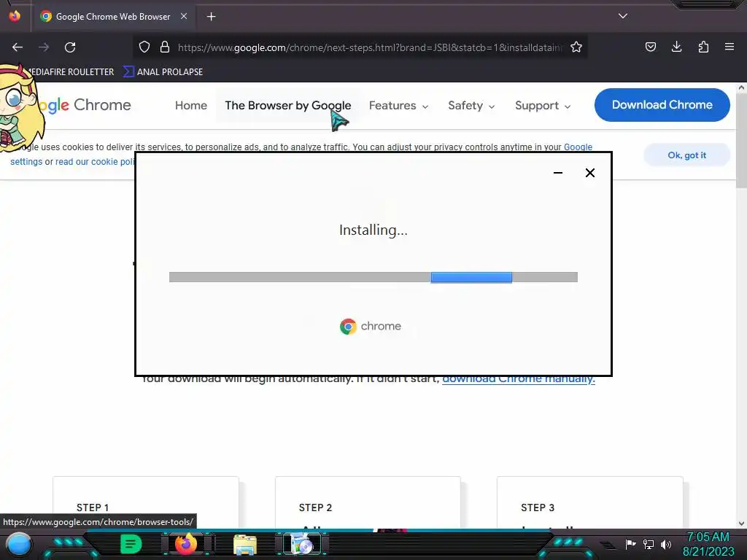Image resolution: width=747 pixels, height=560 pixels.
Task: Open the read our cookie policy link
Action: [94, 162]
